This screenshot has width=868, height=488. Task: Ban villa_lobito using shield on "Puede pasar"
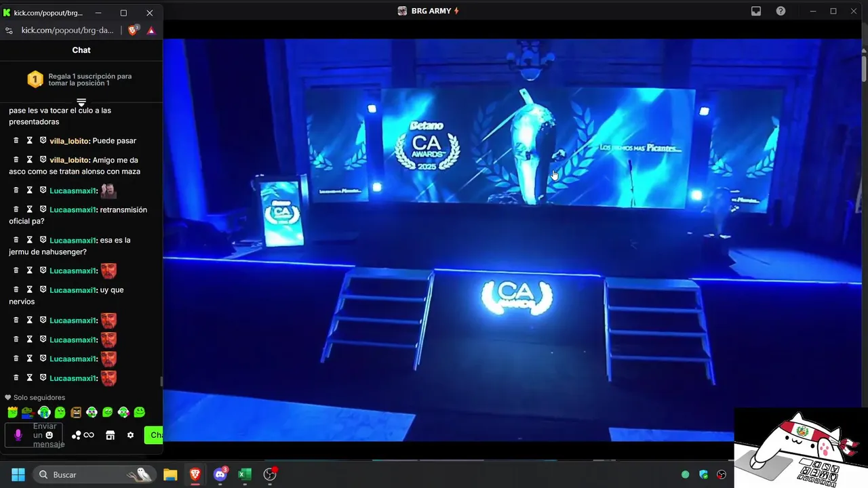pyautogui.click(x=43, y=140)
